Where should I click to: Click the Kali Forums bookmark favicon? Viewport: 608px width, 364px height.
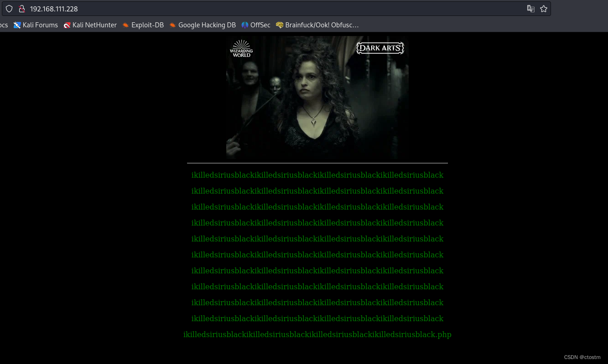click(x=17, y=25)
